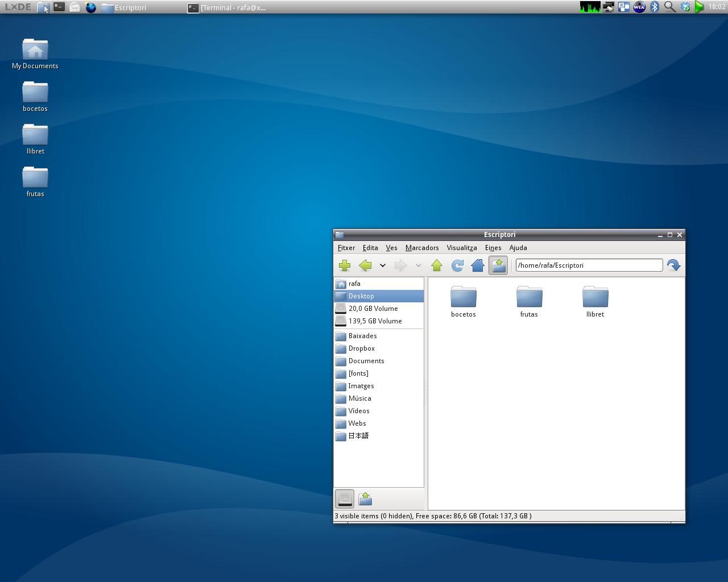Open the Ajuda menu
Screen dimensions: 728x582
(518, 248)
